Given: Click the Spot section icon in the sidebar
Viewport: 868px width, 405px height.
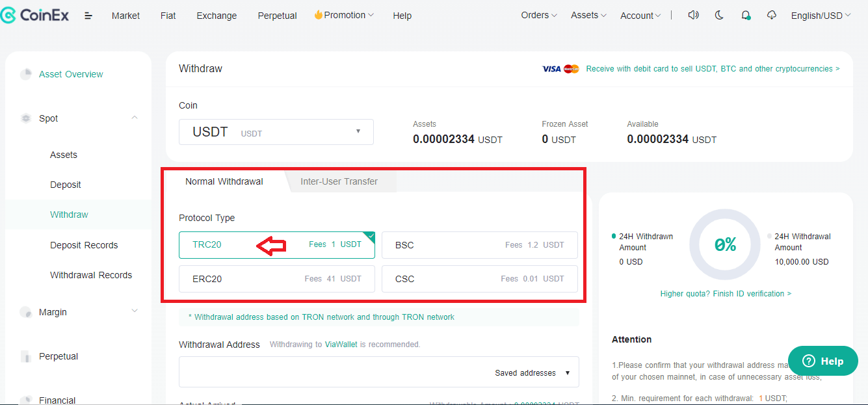Looking at the screenshot, I should click(x=26, y=118).
